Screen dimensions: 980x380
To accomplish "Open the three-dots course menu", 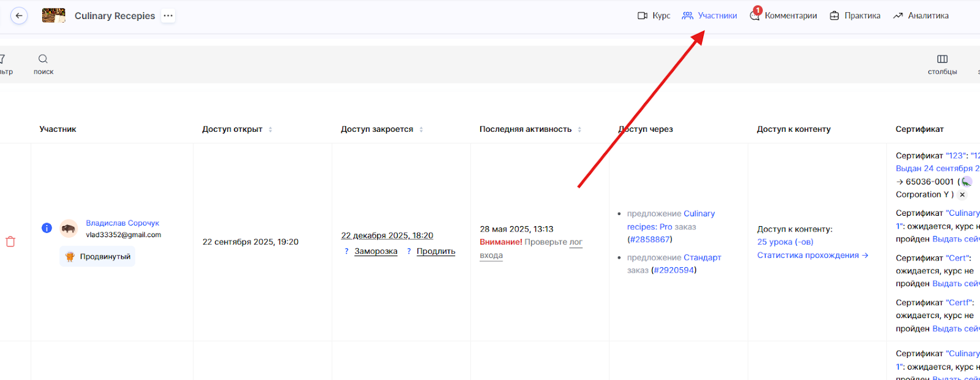I will tap(168, 16).
